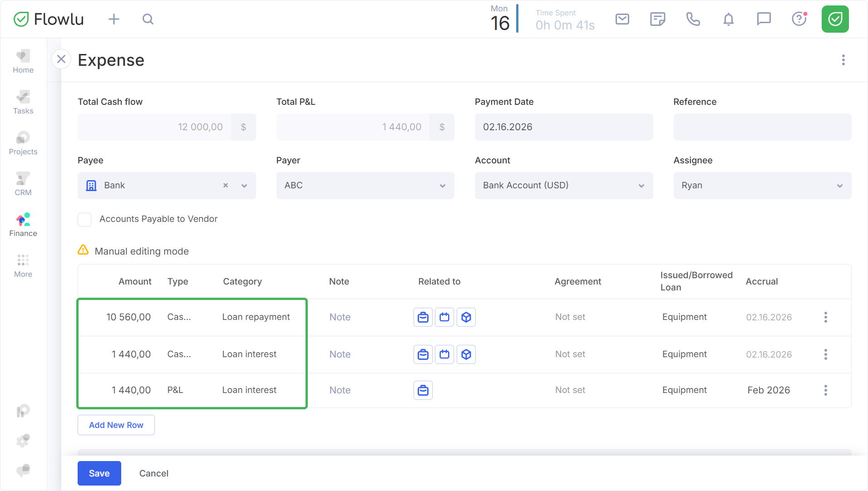868x491 pixels.
Task: Click the Save button
Action: 99,473
